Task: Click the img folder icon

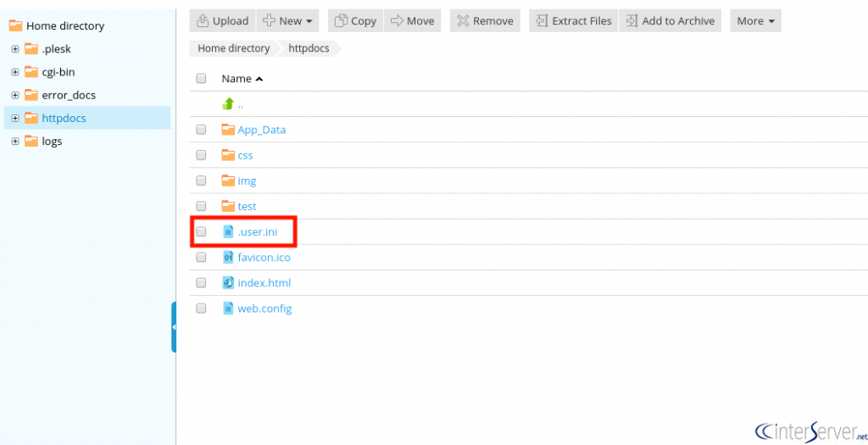Action: (228, 181)
